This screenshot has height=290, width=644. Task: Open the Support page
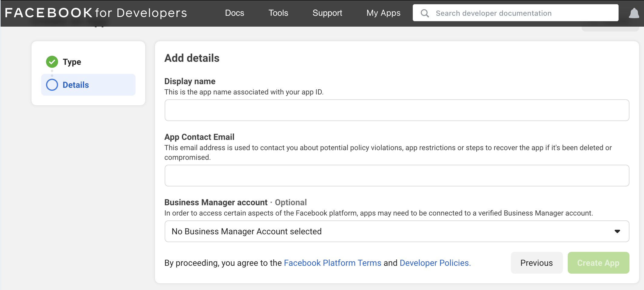327,13
